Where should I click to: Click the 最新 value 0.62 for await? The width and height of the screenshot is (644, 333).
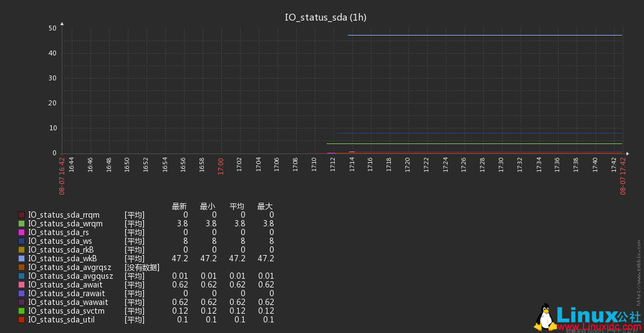click(x=180, y=284)
